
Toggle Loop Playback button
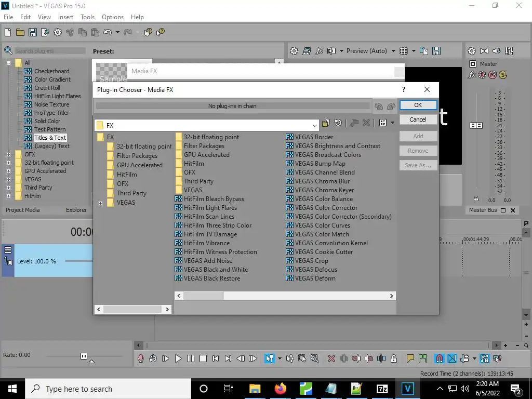[x=153, y=358]
